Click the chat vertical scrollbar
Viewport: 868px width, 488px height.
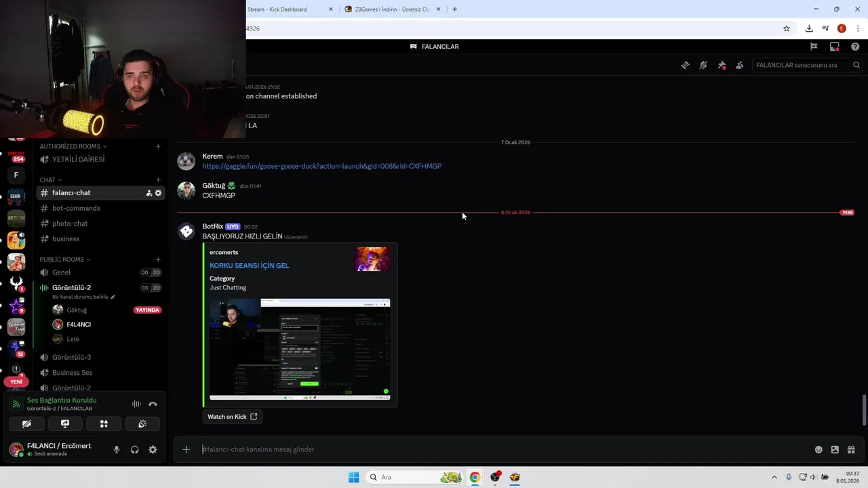click(864, 411)
